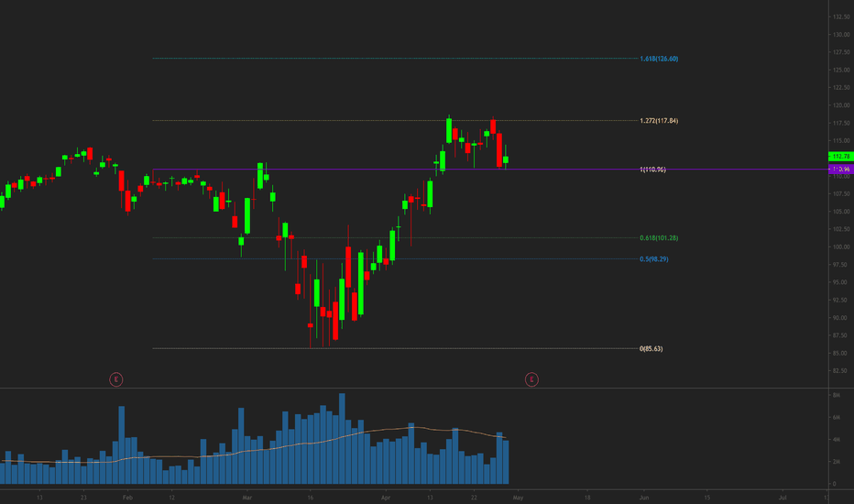The width and height of the screenshot is (854, 504).
Task: Click the 90.00 price axis label
Action: (x=840, y=318)
